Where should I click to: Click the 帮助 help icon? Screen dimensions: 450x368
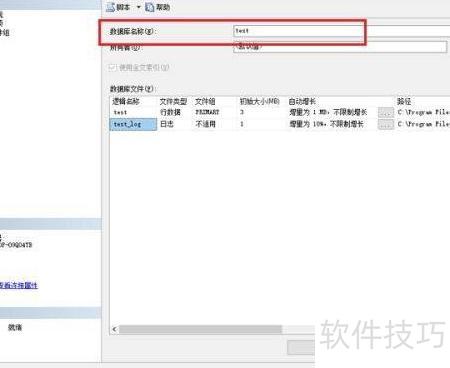tap(150, 7)
